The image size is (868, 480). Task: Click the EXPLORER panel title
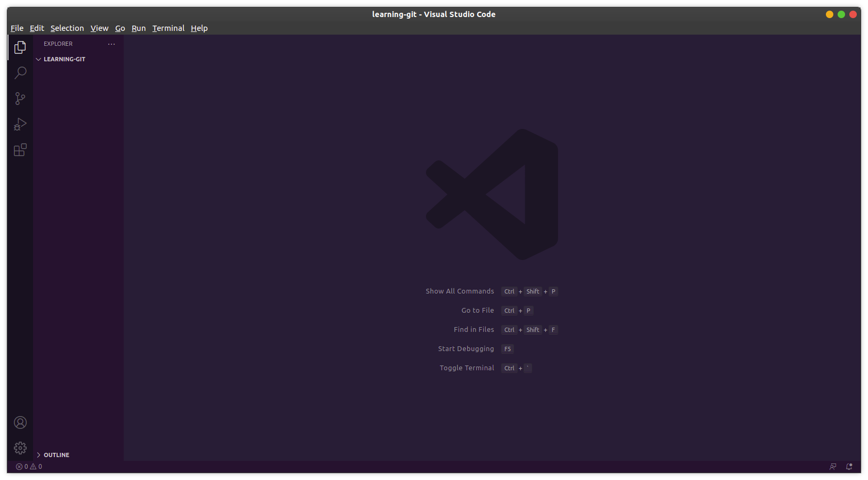(x=58, y=44)
